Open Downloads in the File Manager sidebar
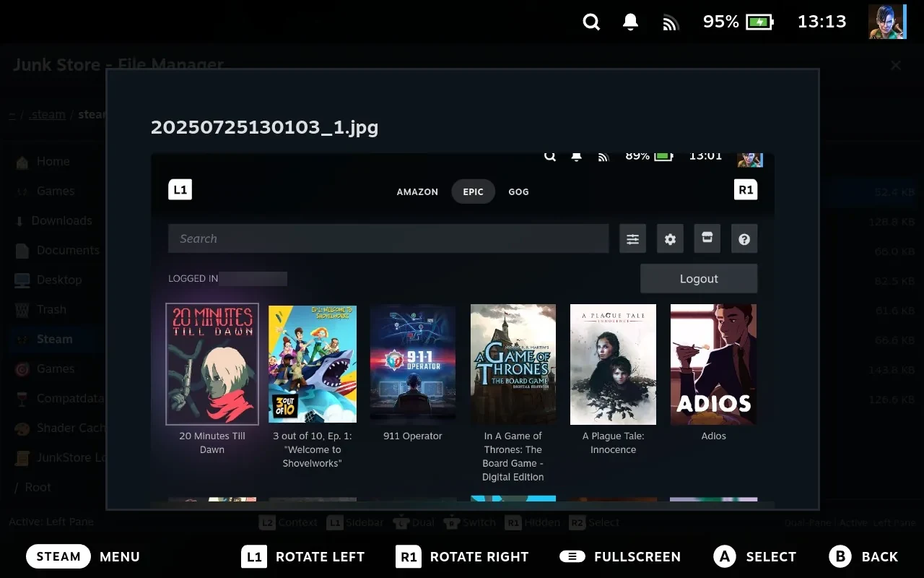Image resolution: width=924 pixels, height=578 pixels. click(54, 221)
